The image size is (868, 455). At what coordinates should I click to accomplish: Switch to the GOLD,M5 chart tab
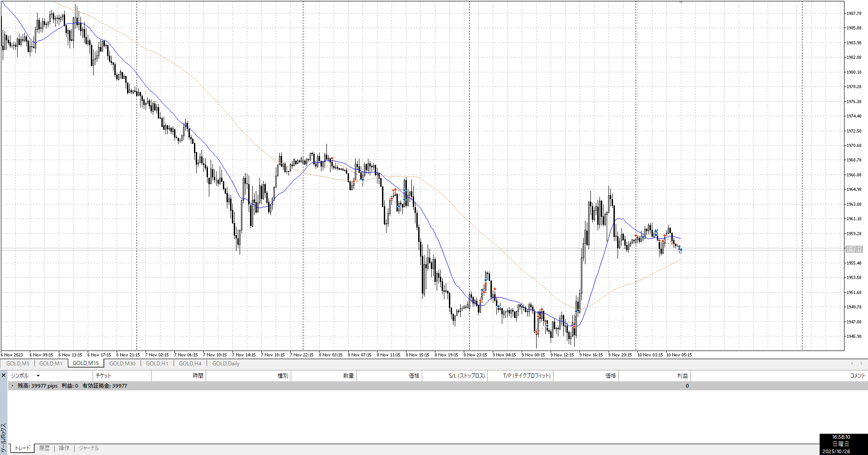tap(18, 363)
